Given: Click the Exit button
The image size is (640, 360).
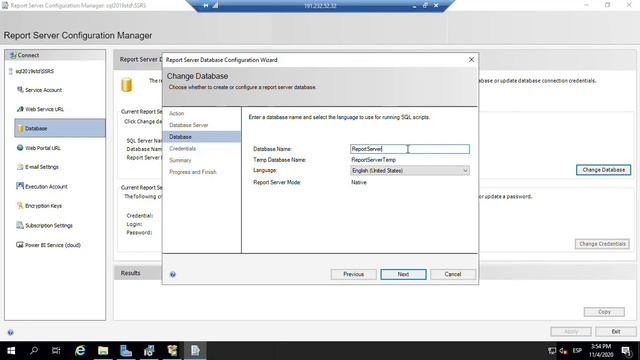Looking at the screenshot, I should (616, 331).
